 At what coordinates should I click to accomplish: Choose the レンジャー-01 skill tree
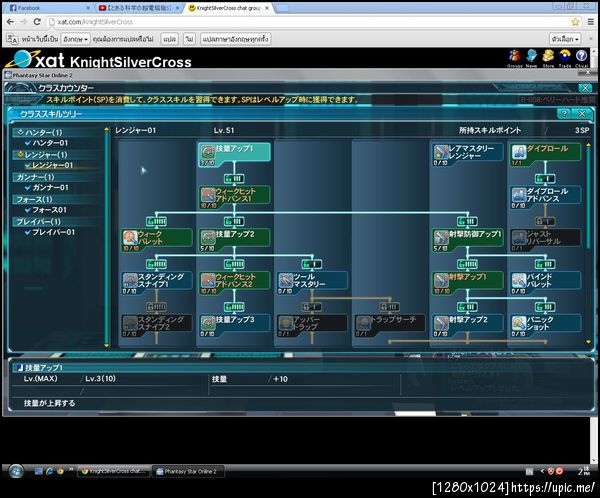(x=52, y=165)
